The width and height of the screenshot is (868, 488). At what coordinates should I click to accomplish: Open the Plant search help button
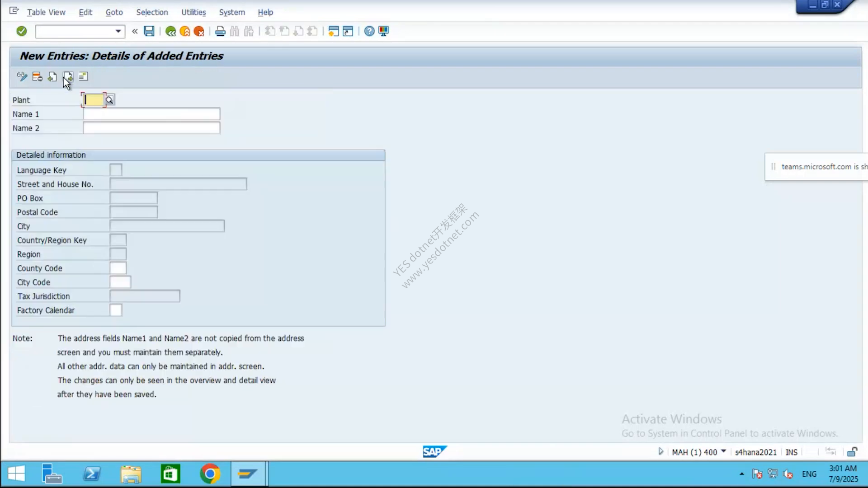(x=109, y=100)
